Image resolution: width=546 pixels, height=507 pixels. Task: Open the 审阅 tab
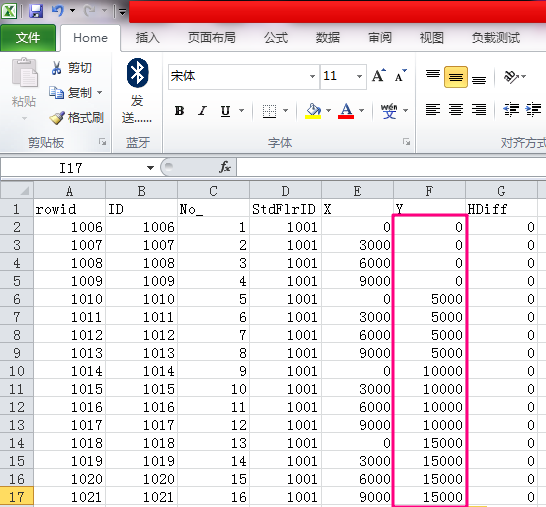(x=380, y=38)
